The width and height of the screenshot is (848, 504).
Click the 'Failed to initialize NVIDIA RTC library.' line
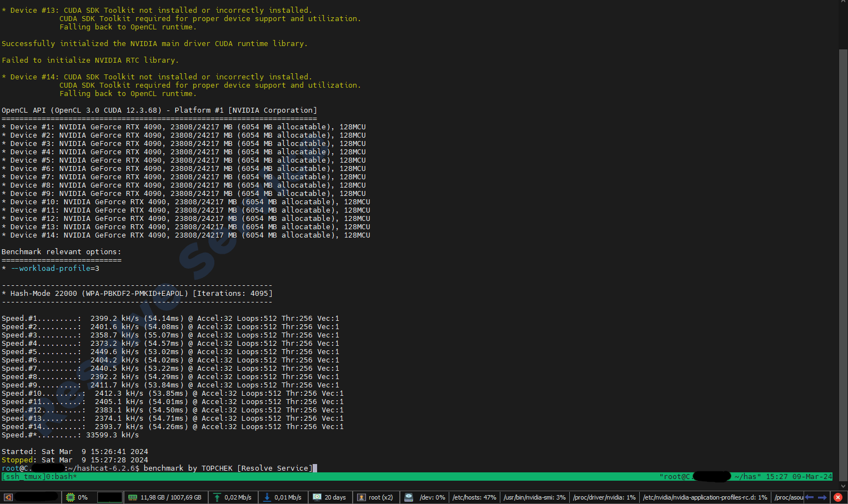tap(91, 61)
